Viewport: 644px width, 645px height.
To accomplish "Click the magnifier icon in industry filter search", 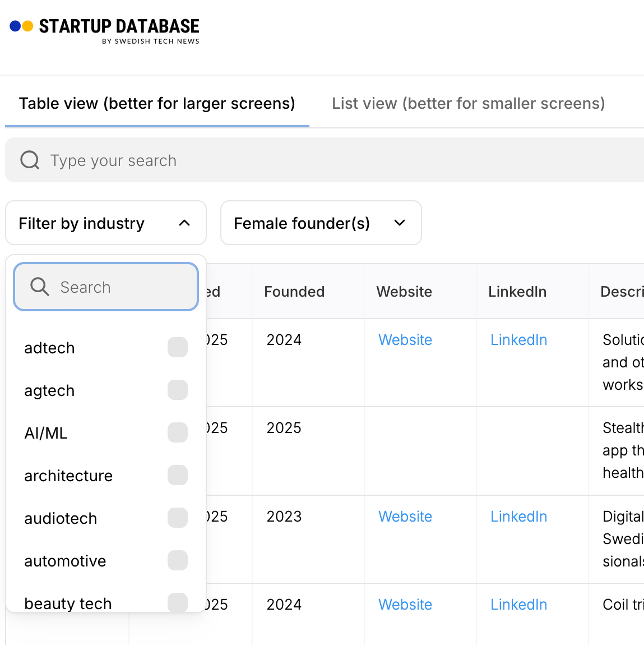I will click(x=40, y=287).
